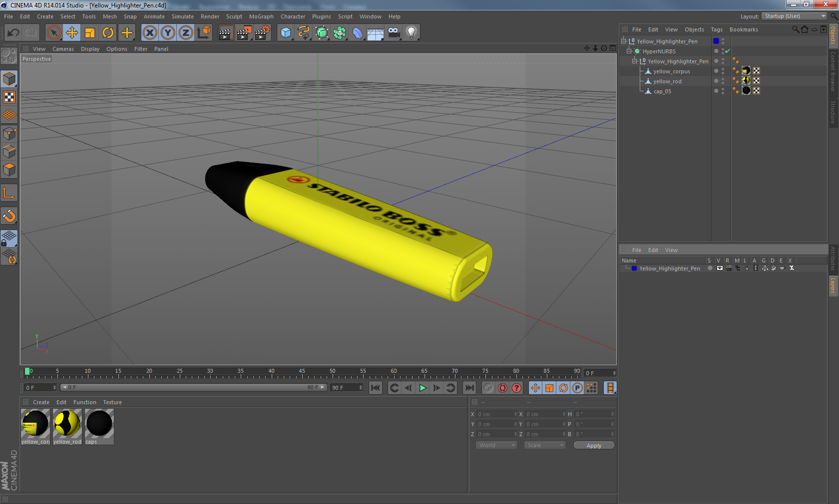Switch to Points mode

coord(9,134)
